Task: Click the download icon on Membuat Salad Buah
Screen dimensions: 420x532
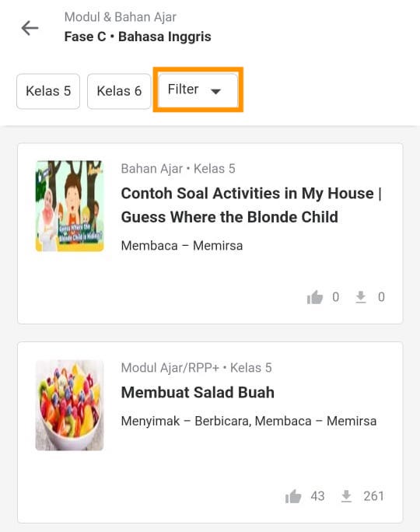Action: click(x=346, y=496)
